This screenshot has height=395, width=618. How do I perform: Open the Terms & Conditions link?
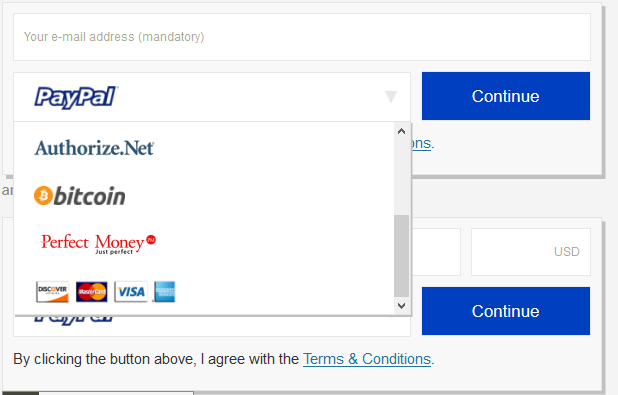pos(367,359)
